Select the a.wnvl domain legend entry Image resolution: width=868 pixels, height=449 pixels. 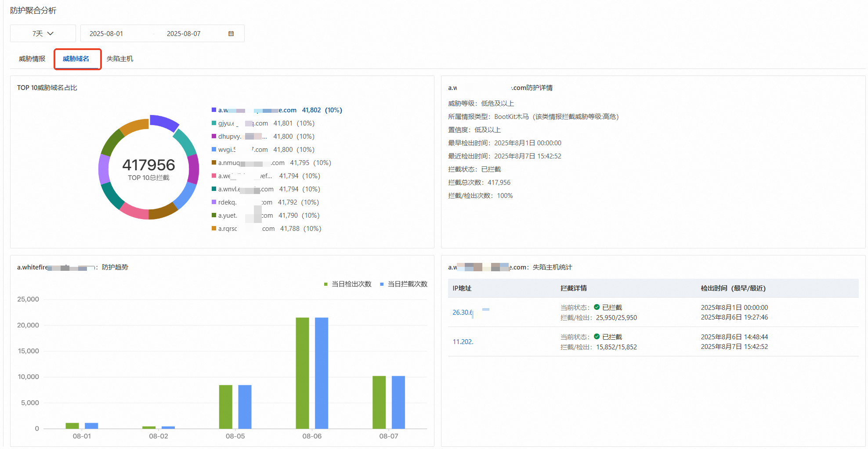[x=266, y=189]
